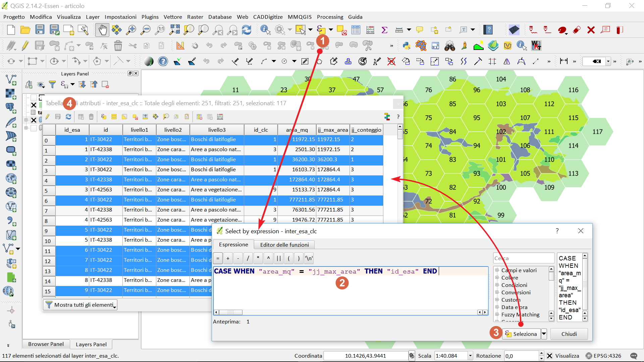The image size is (644, 362).
Task: Check the top unchecked layer visibility box
Action: pos(34,98)
